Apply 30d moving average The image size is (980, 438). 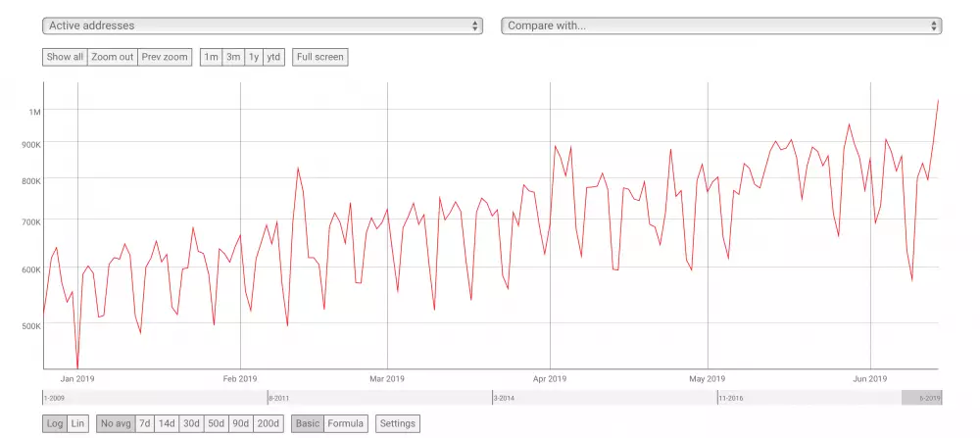click(191, 423)
